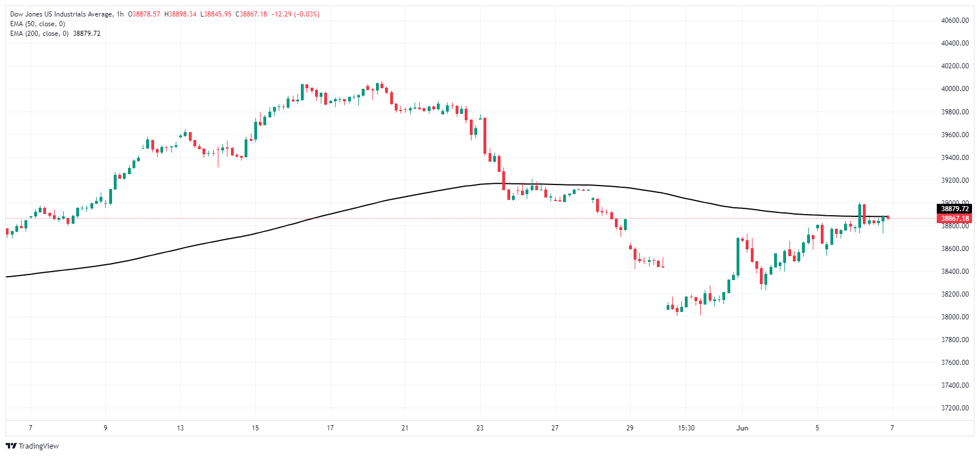
Task: Click the EMA (50, close, 0) indicator label
Action: pos(38,24)
